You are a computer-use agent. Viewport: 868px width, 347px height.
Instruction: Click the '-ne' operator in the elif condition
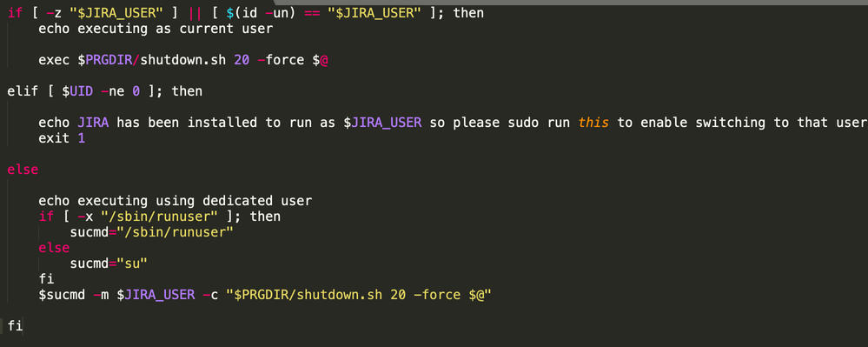coord(112,91)
